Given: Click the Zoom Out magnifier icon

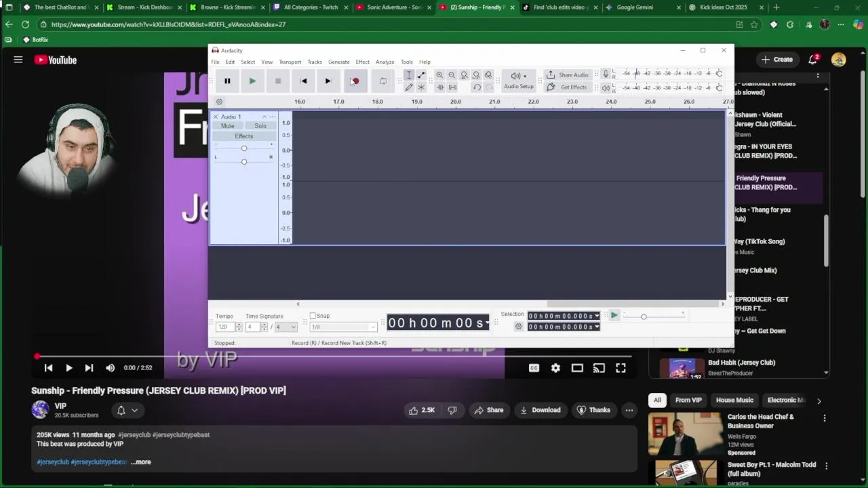Looking at the screenshot, I should coord(452,75).
